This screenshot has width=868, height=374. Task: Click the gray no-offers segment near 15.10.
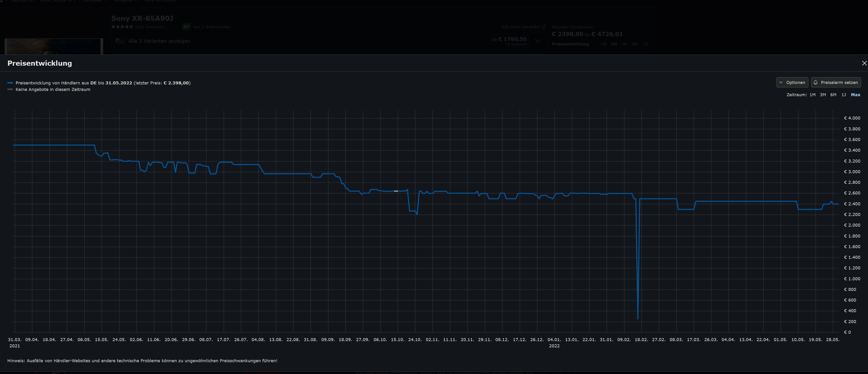tap(396, 191)
